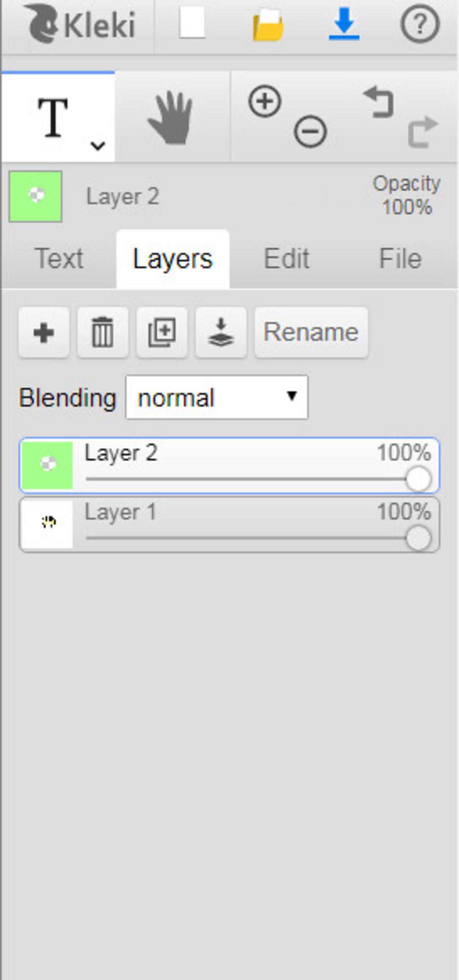Image resolution: width=459 pixels, height=980 pixels.
Task: Switch to the File tab
Action: tap(400, 259)
